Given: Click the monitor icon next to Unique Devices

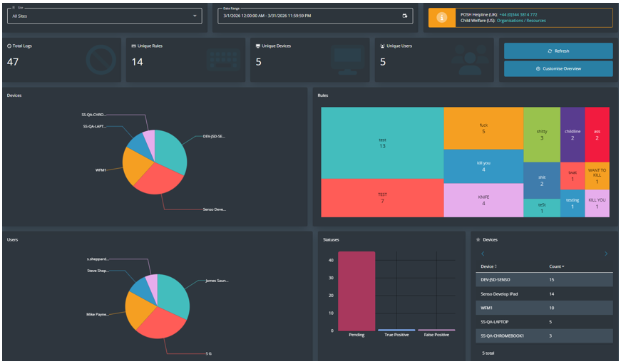Looking at the screenshot, I should (258, 46).
